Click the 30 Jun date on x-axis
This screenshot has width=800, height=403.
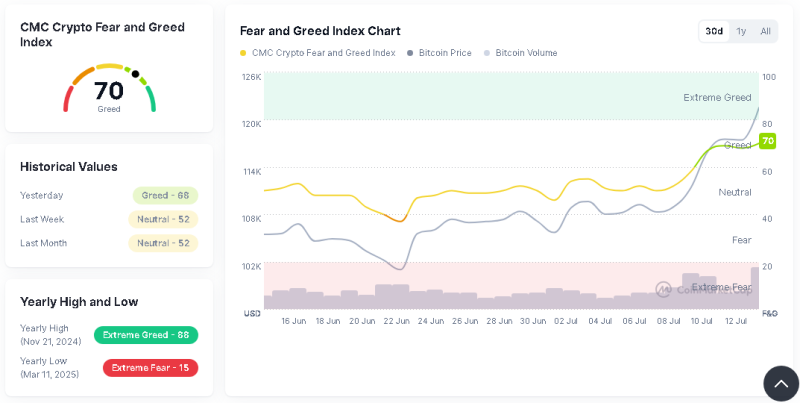point(533,321)
